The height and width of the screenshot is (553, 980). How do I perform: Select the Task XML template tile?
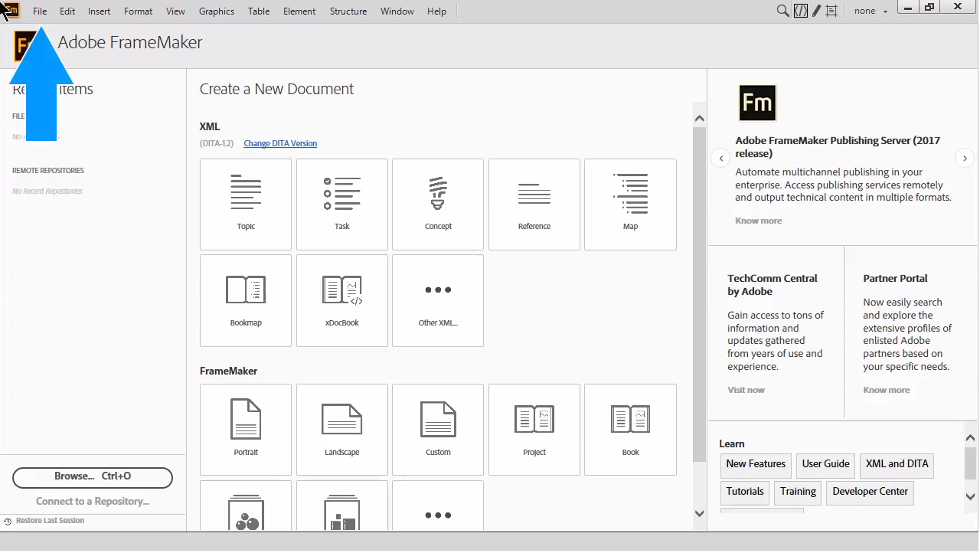point(341,204)
